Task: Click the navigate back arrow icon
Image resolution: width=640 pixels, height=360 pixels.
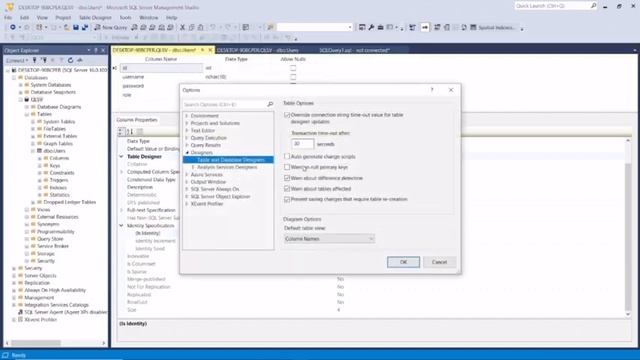Action: pos(13,27)
